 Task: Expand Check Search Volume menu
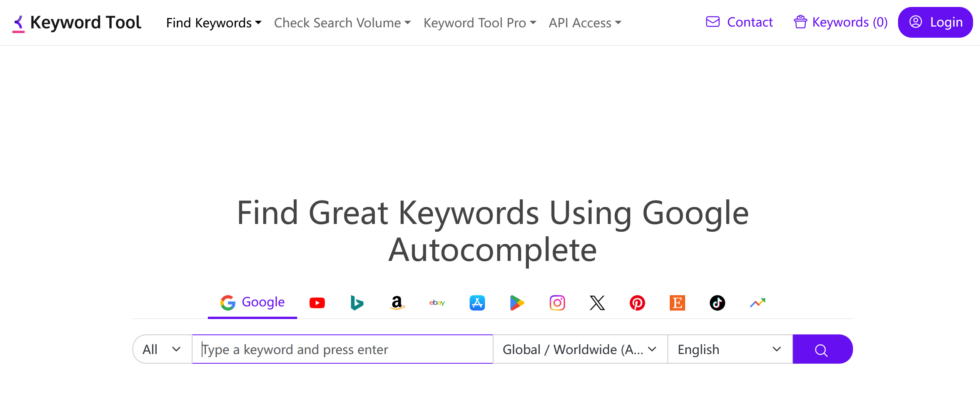(x=342, y=23)
